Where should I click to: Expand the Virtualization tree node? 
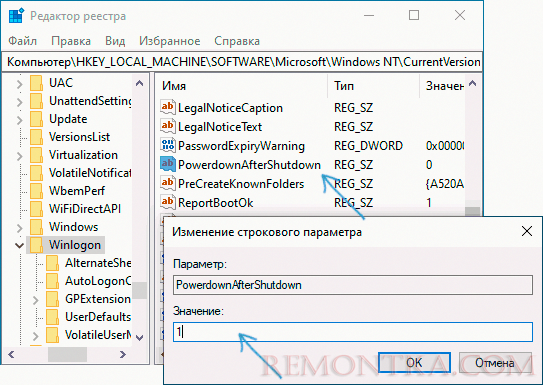tap(20, 156)
